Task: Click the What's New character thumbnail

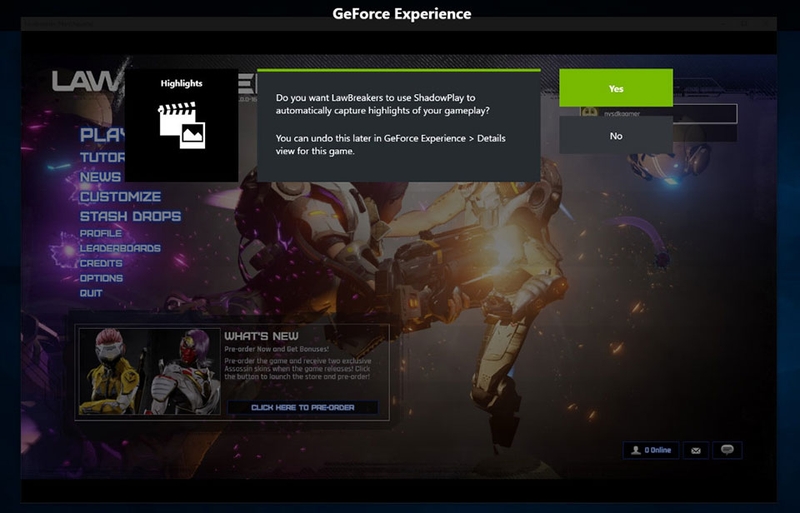Action: (149, 372)
